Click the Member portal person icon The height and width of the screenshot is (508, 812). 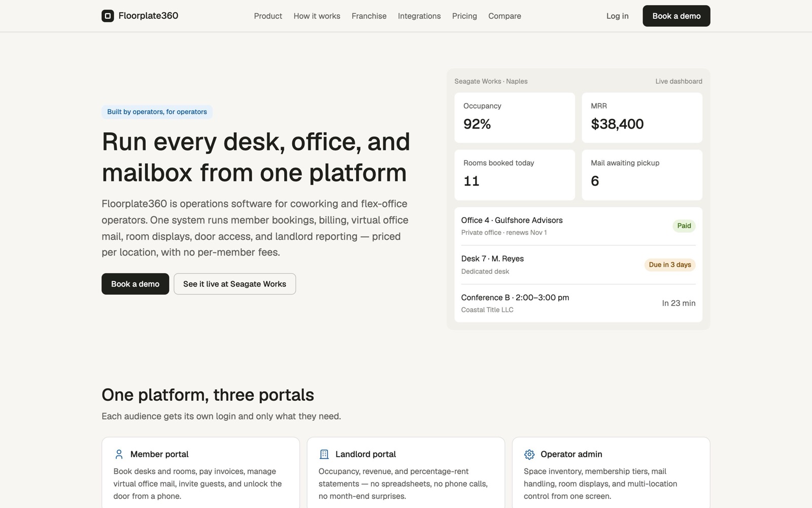(x=119, y=454)
